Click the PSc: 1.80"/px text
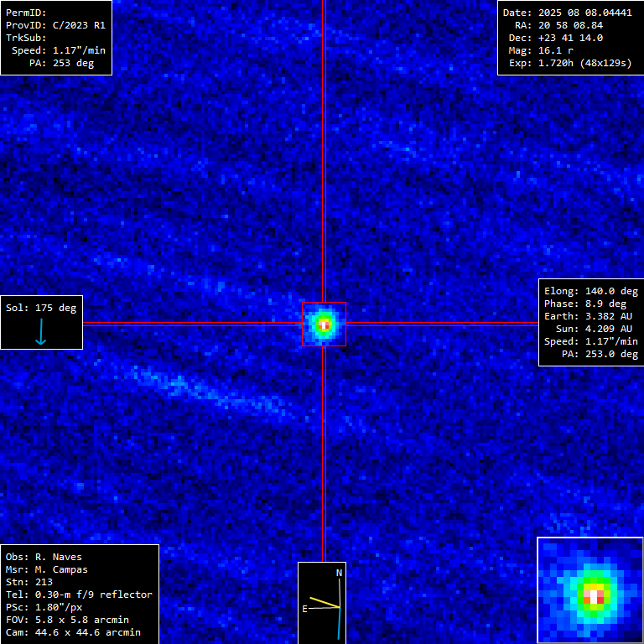The width and height of the screenshot is (644, 644). coord(44,607)
